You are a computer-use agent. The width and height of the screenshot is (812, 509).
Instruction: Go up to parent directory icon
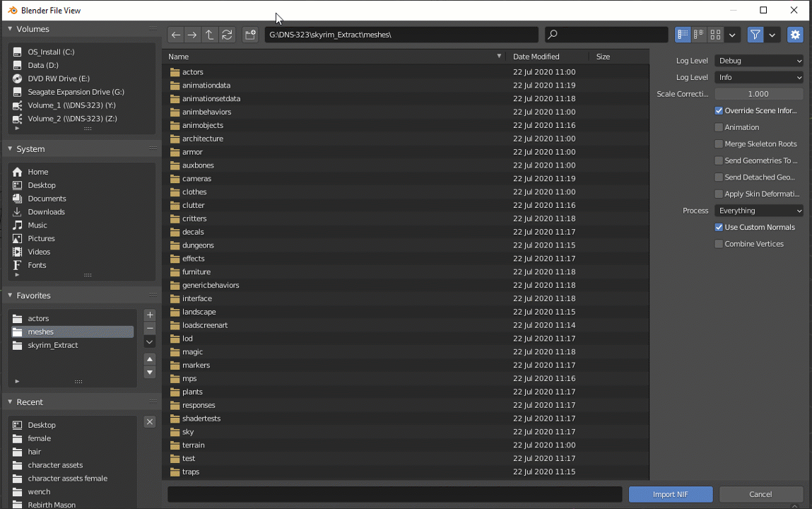click(209, 35)
